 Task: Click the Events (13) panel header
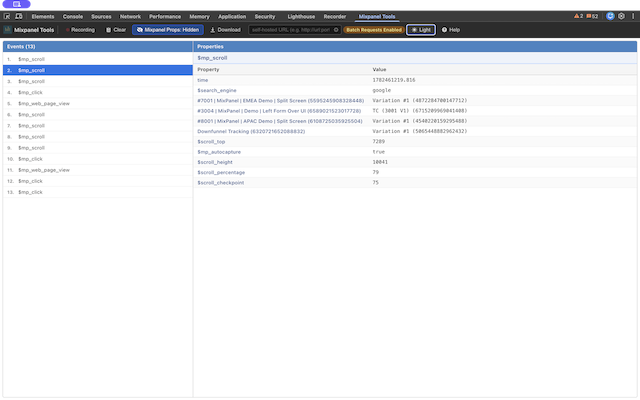[98, 47]
